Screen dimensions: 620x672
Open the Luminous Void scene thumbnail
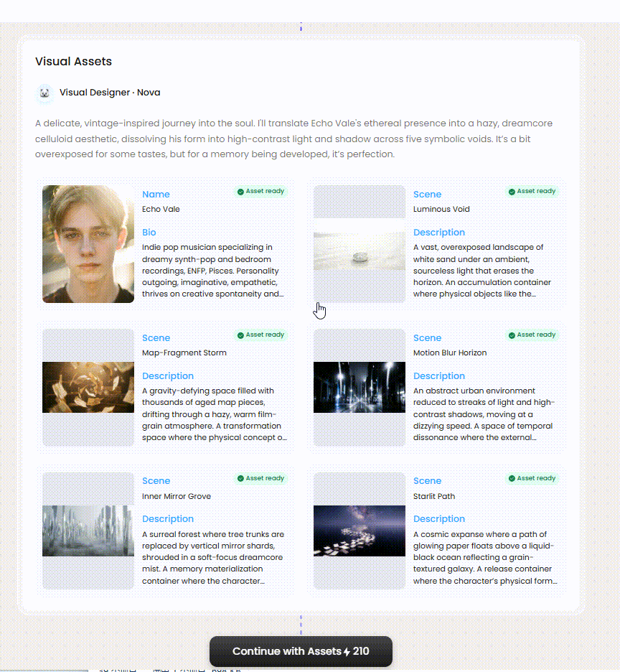point(360,244)
